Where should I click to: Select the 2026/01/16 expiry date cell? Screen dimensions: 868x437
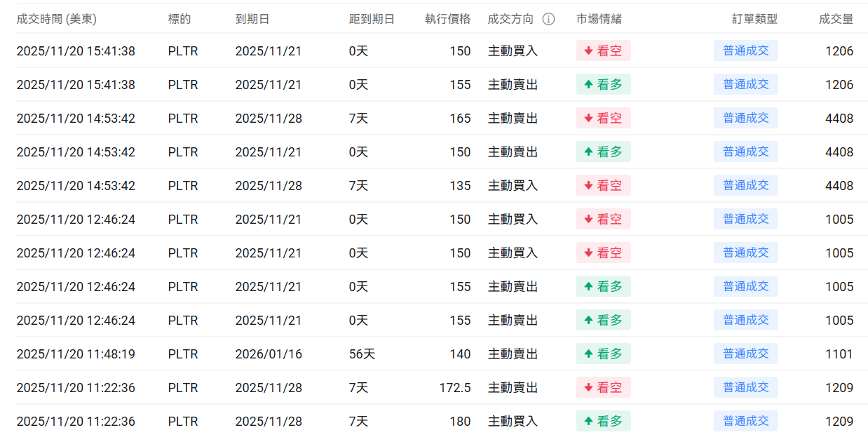[x=269, y=354]
